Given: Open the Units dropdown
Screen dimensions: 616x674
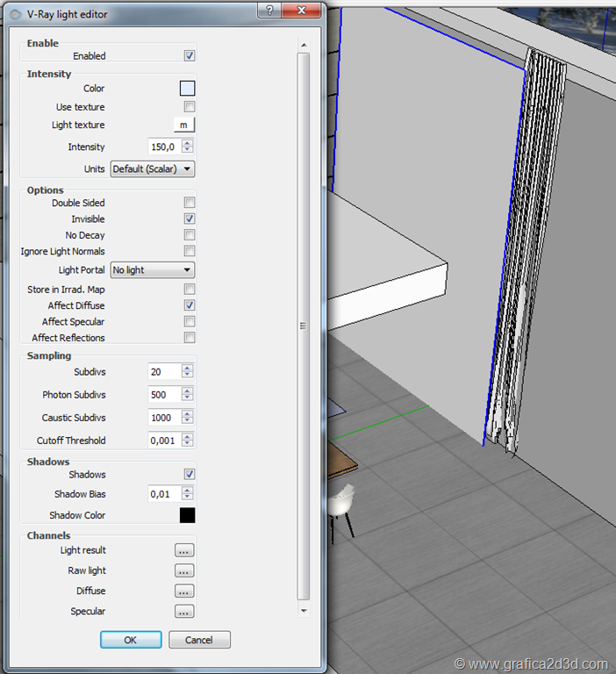Looking at the screenshot, I should pyautogui.click(x=152, y=168).
